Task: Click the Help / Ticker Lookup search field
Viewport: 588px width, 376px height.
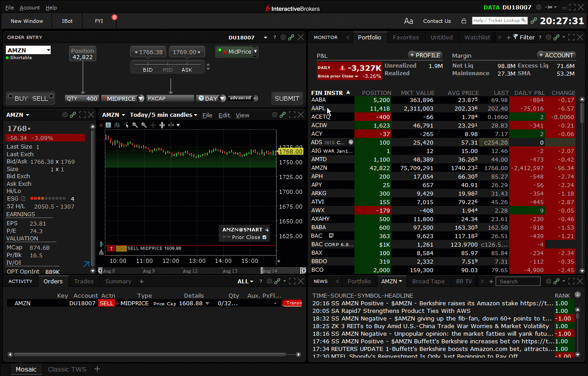Action: tap(499, 21)
